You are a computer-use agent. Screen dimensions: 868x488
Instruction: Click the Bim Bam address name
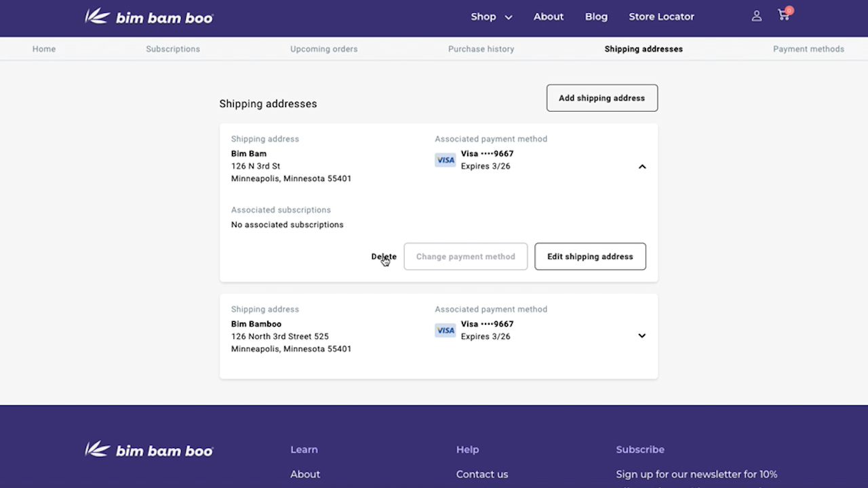249,153
